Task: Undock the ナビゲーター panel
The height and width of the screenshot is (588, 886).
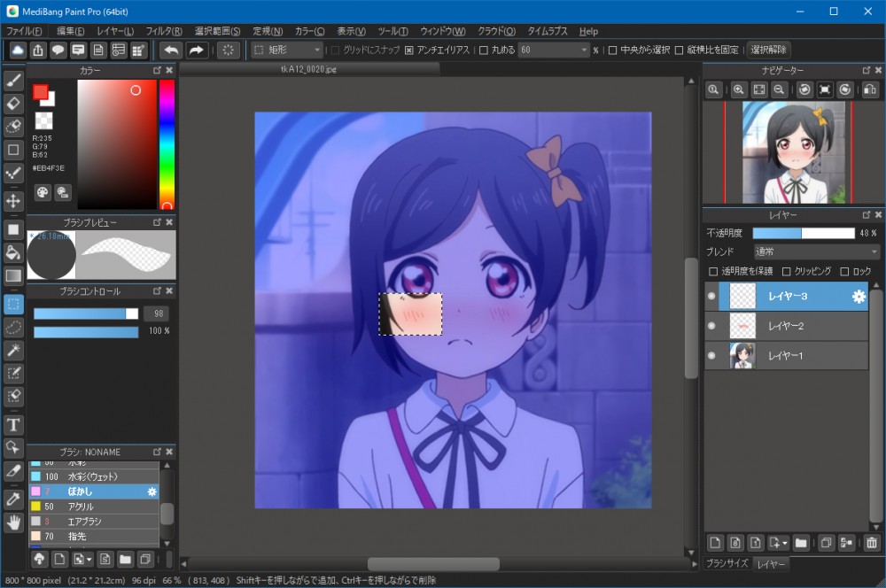Action: click(867, 70)
